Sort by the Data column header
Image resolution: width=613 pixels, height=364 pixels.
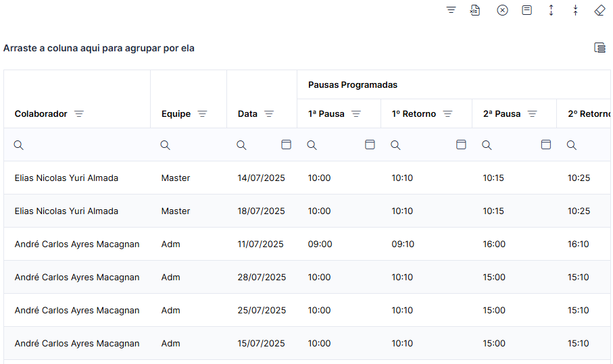(x=247, y=113)
